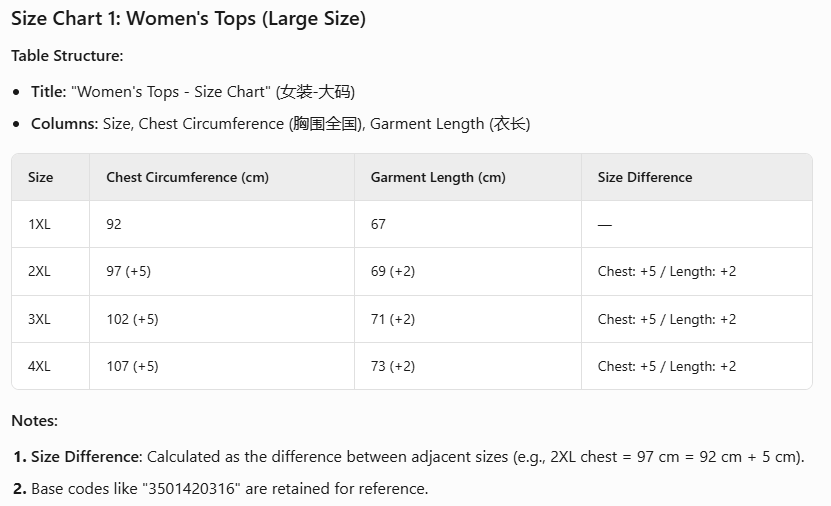Click the 73 (+2) length cell

click(393, 366)
